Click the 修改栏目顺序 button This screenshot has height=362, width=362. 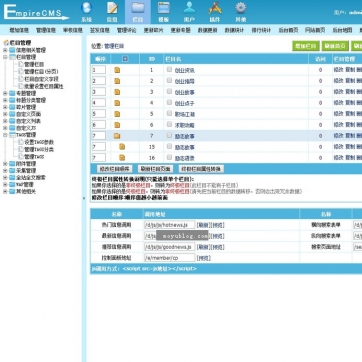click(x=114, y=169)
